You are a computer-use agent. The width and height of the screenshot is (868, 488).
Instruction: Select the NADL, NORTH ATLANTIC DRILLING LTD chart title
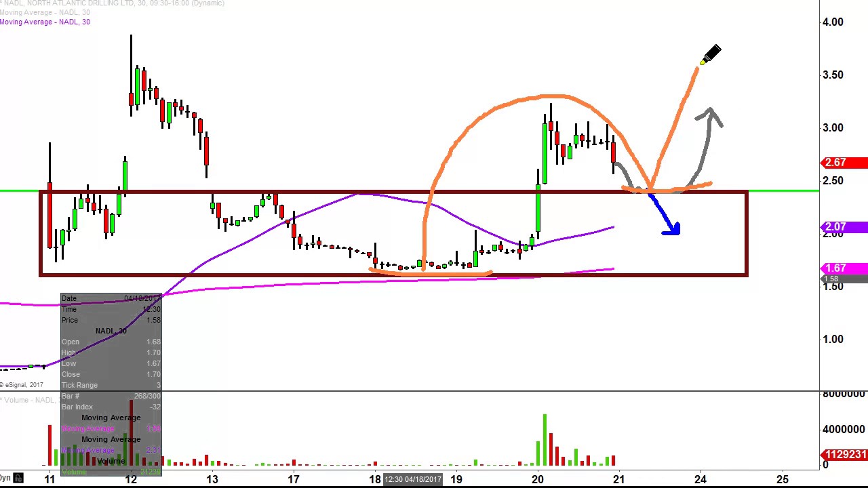coord(112,3)
